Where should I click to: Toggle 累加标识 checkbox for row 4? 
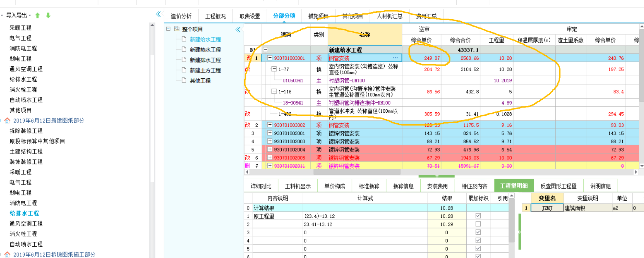478,240
